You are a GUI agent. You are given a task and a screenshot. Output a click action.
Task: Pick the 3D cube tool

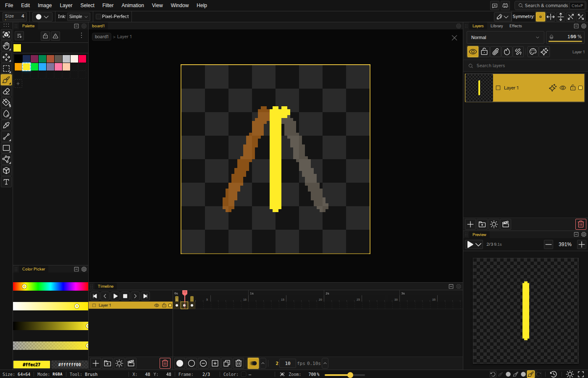pos(6,171)
